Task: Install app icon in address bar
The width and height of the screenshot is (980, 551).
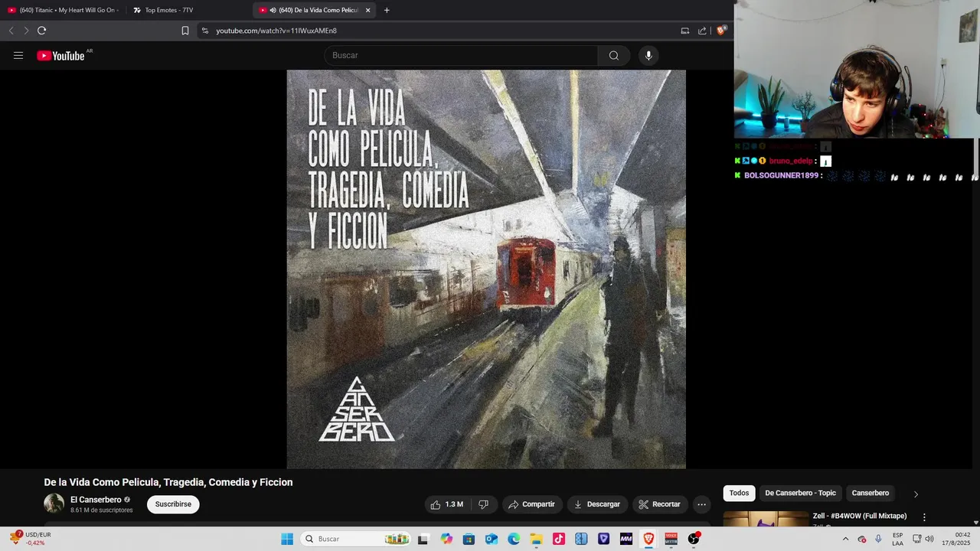Action: coord(684,31)
